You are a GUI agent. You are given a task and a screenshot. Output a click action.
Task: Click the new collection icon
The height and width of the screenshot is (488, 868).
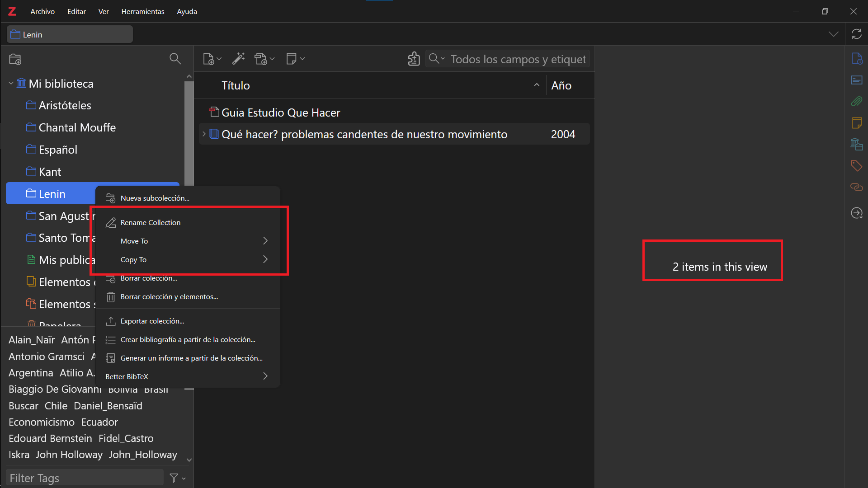click(15, 59)
